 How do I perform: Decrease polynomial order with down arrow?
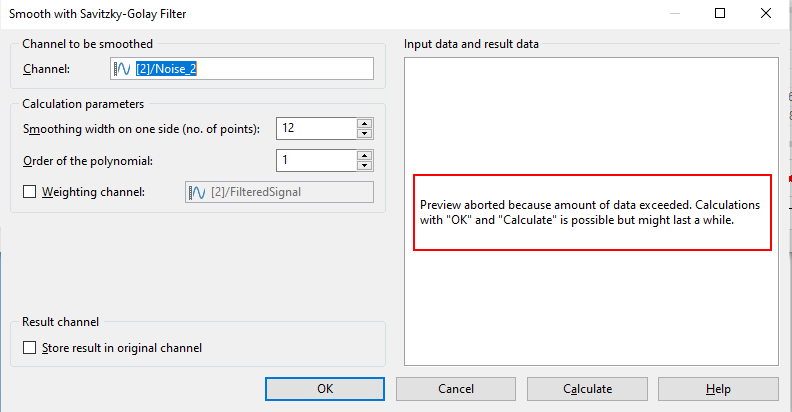coord(365,166)
